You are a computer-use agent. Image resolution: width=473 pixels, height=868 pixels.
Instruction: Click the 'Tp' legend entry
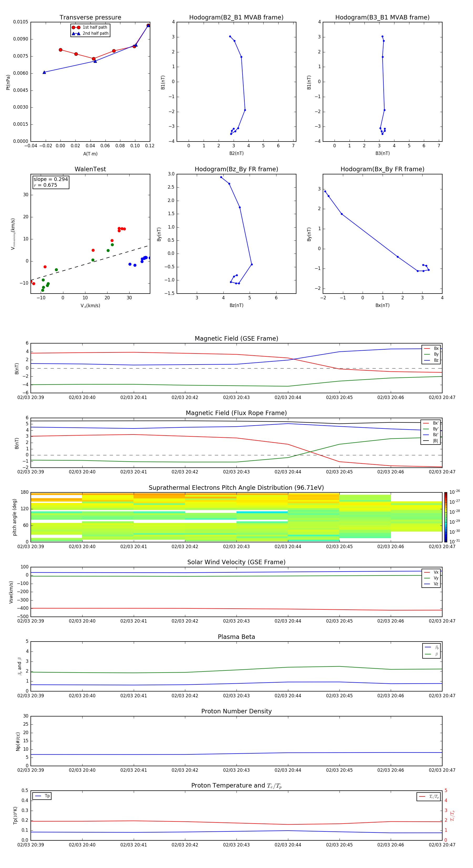point(42,796)
